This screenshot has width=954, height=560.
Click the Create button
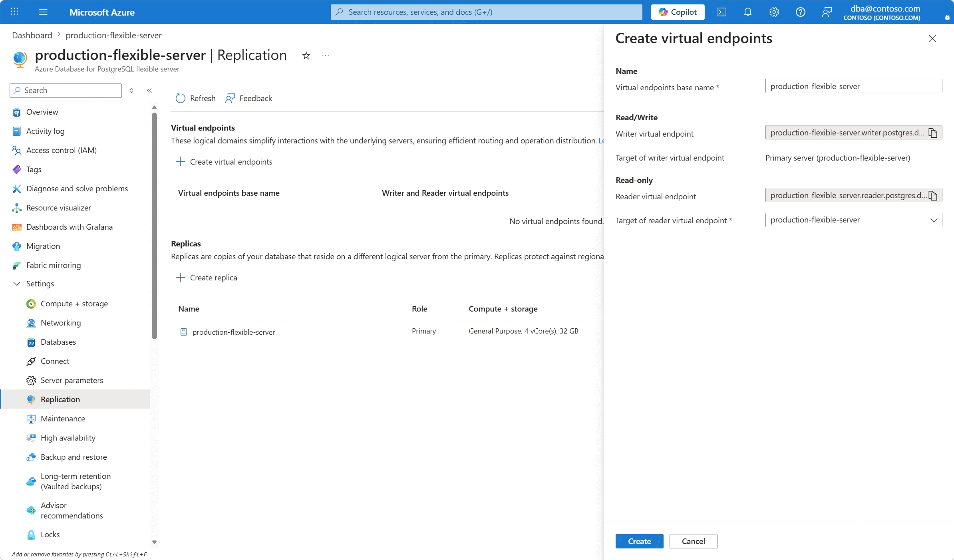coord(640,541)
